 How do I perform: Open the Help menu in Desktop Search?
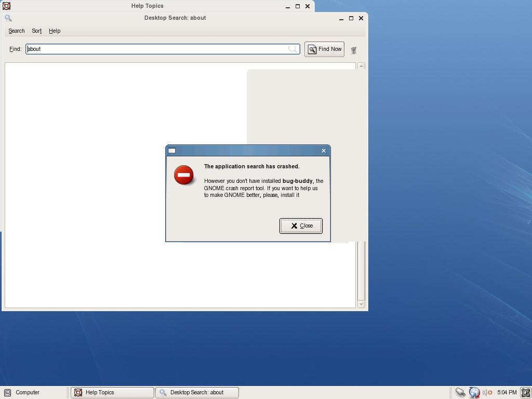(x=55, y=31)
